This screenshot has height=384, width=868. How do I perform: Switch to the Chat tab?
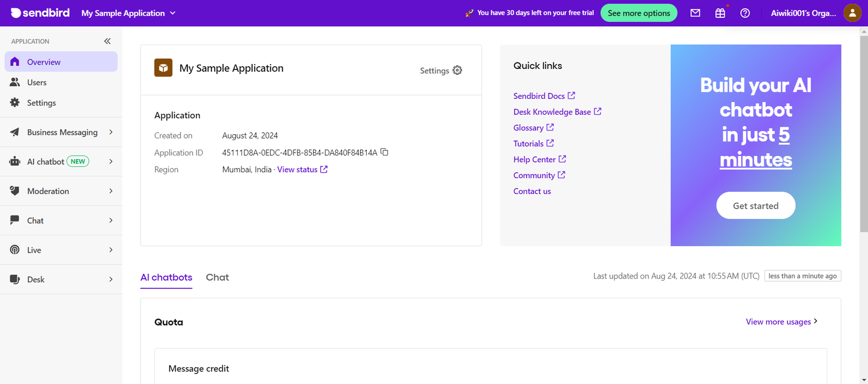(x=218, y=278)
